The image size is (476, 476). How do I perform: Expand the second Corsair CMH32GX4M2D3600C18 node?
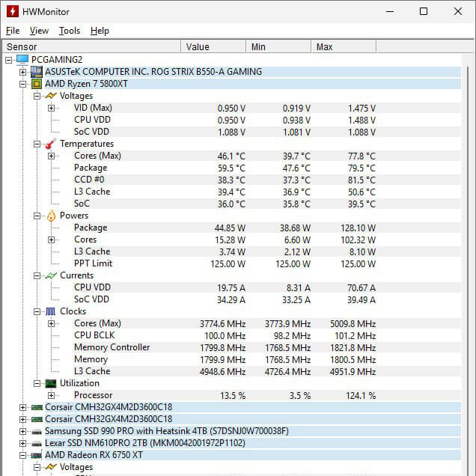click(22, 420)
